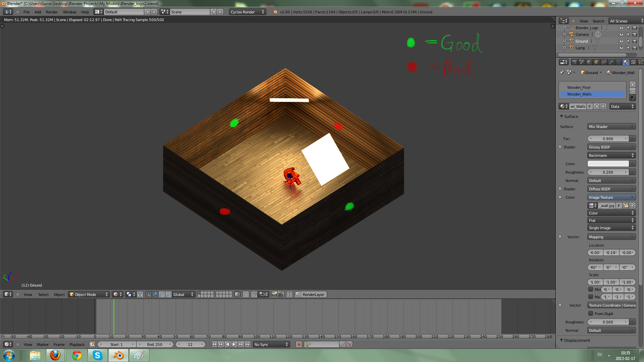Click the OpenGL render active viewport camera icon
Image resolution: width=644 pixels, height=362 pixels.
274,294
